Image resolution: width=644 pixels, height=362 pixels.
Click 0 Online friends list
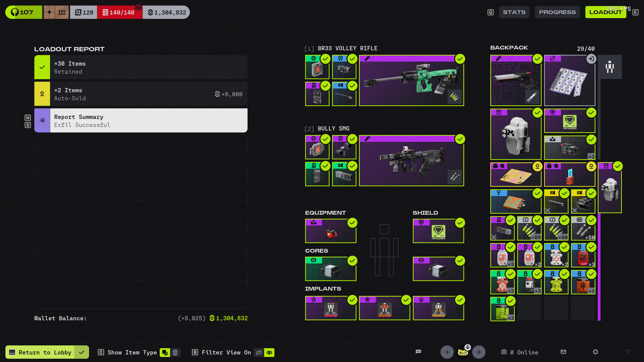(520, 352)
